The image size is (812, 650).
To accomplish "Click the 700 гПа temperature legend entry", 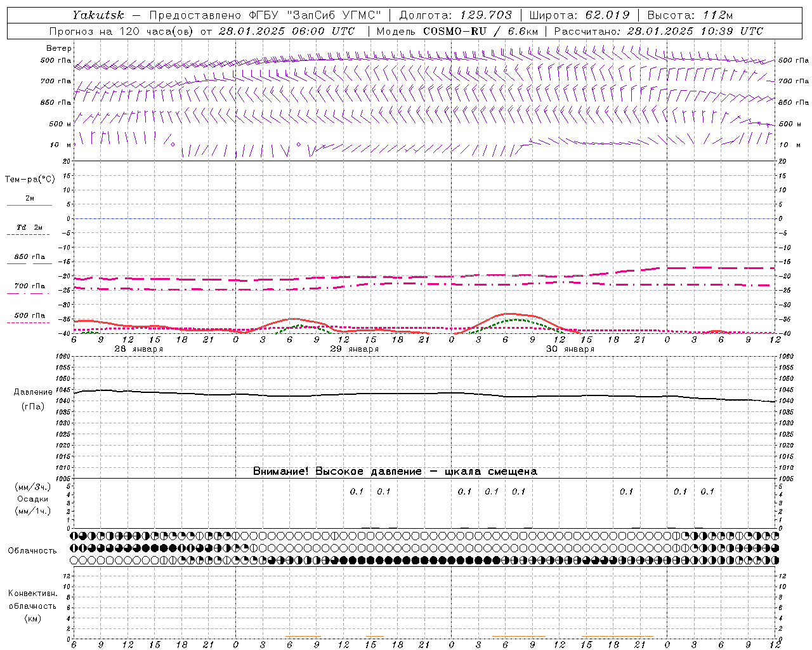I will tap(30, 286).
